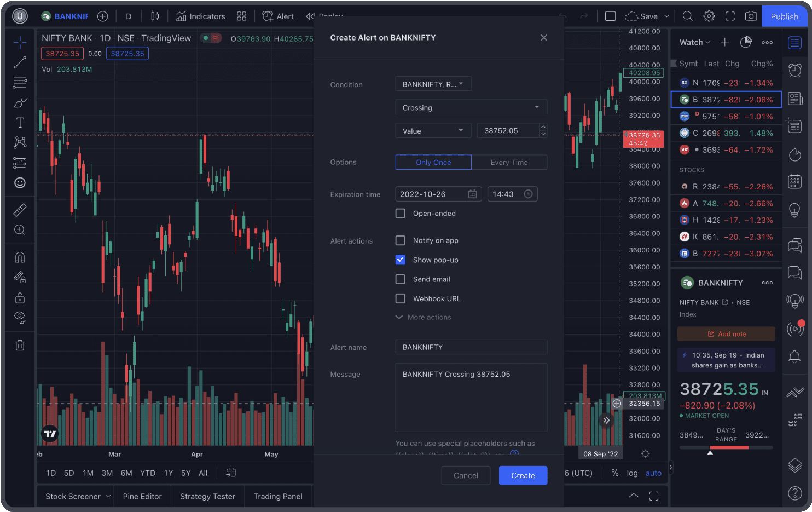This screenshot has height=512, width=812.
Task: Select the Only Once option
Action: coord(433,162)
